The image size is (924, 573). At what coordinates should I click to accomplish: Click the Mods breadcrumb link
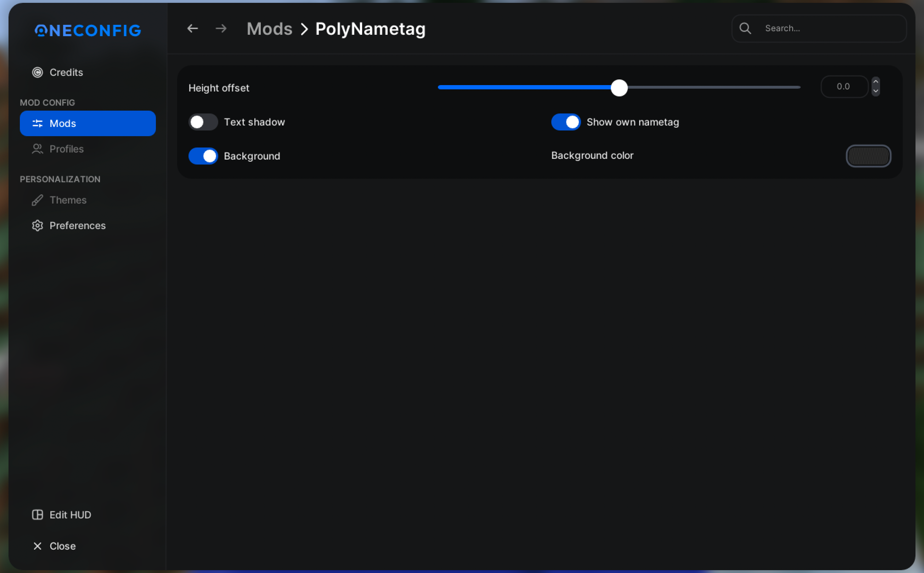pos(269,29)
